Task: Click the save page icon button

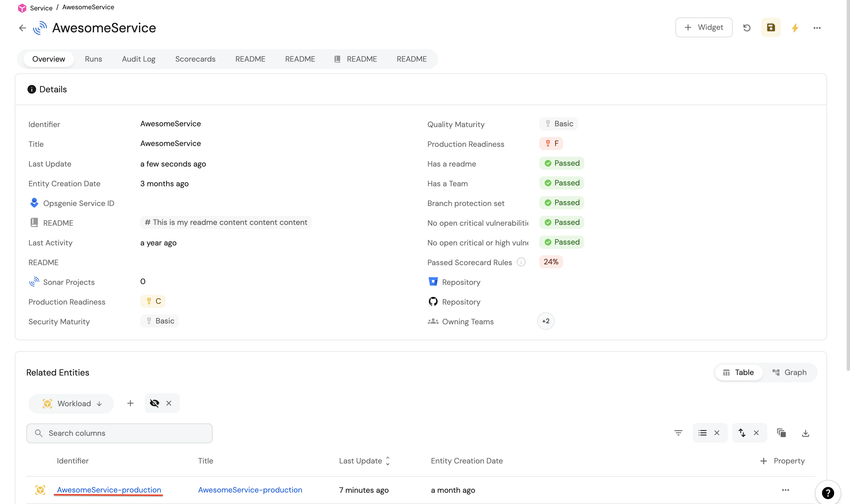Action: coord(771,27)
